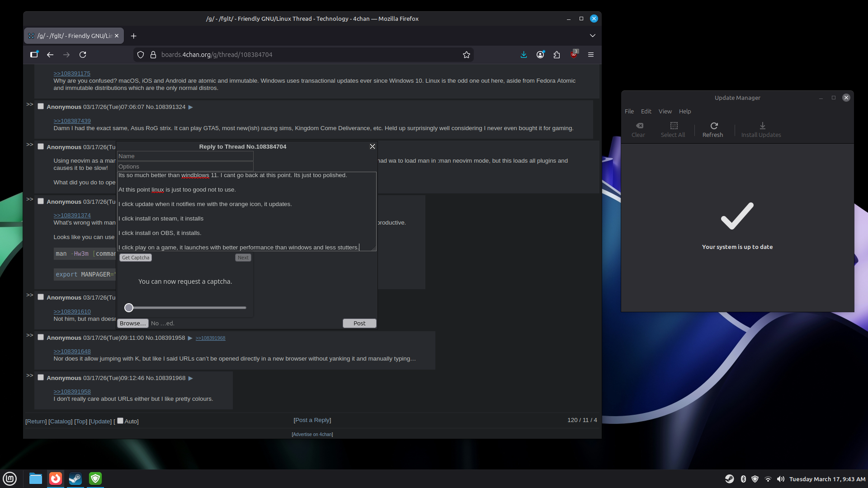Bookmark page with the star icon
Viewport: 868px width, 488px height.
(467, 55)
